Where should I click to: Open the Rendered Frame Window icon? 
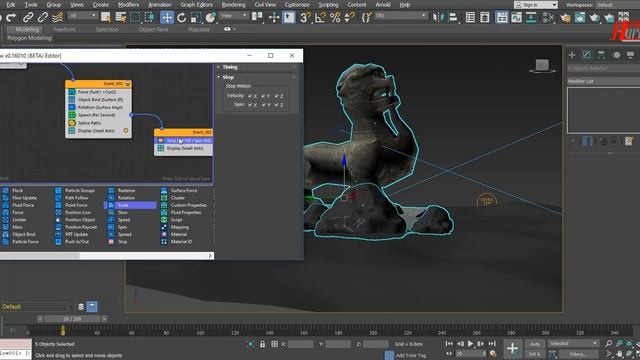(x=580, y=18)
